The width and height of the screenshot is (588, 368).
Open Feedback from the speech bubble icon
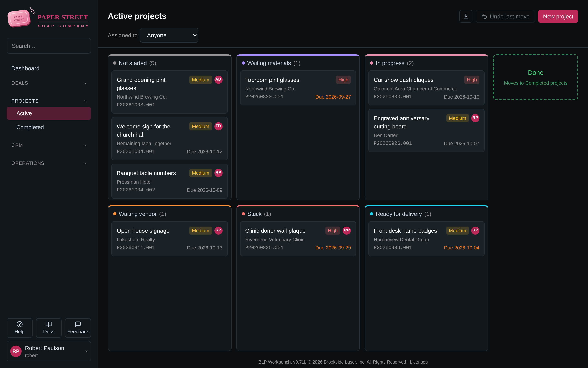[x=78, y=328]
